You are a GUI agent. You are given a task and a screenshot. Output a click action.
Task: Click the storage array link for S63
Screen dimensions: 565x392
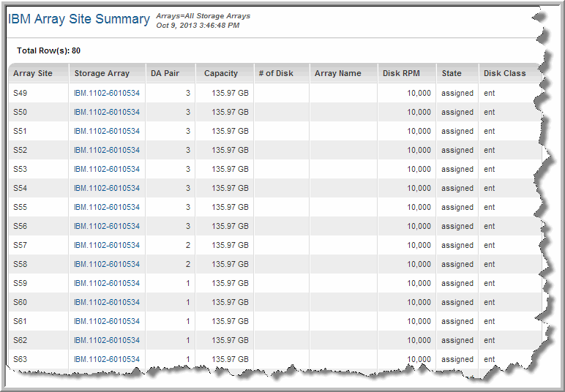[107, 360]
